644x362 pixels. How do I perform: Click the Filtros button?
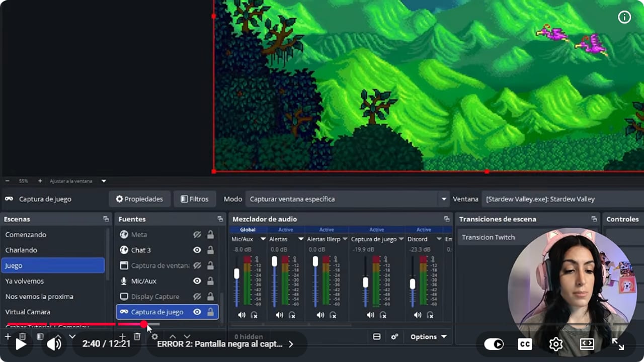point(195,199)
